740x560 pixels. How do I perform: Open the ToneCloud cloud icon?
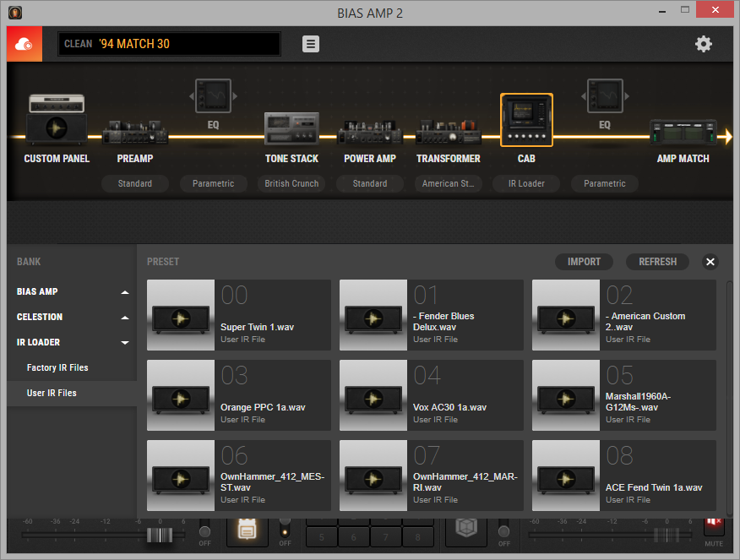(24, 44)
